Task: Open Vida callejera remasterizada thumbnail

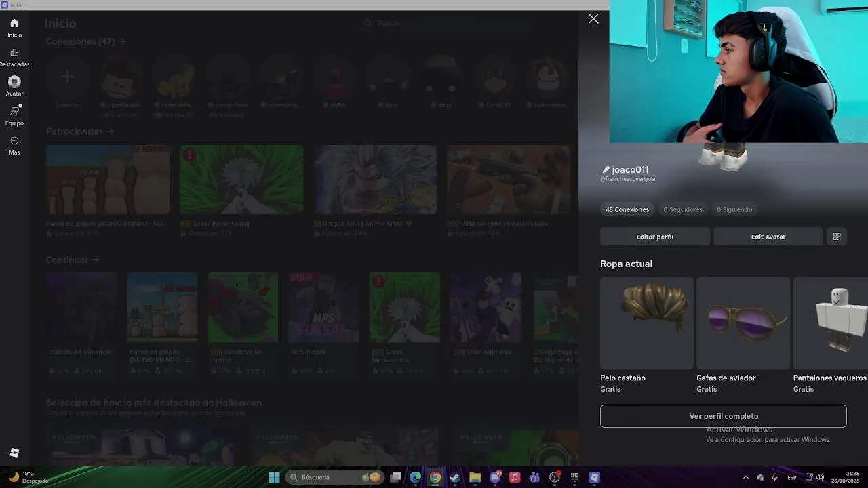Action: point(509,180)
